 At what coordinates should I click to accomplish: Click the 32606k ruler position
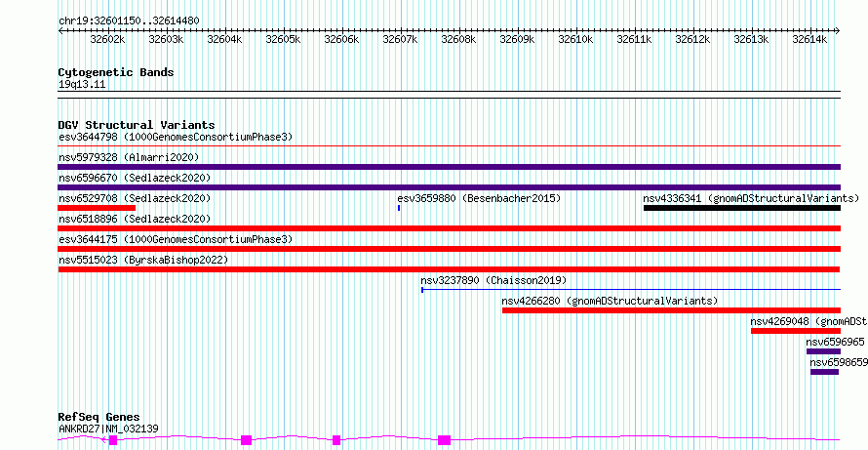342,39
